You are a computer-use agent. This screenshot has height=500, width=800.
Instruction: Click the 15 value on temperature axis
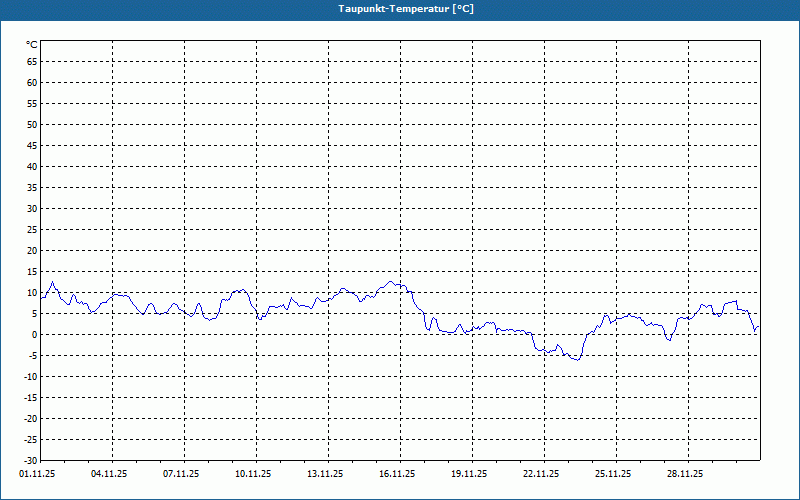pos(32,272)
